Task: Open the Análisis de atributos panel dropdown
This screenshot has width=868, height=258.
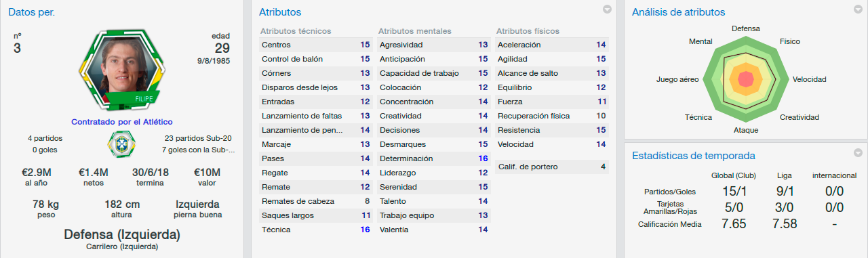Action: tap(859, 9)
